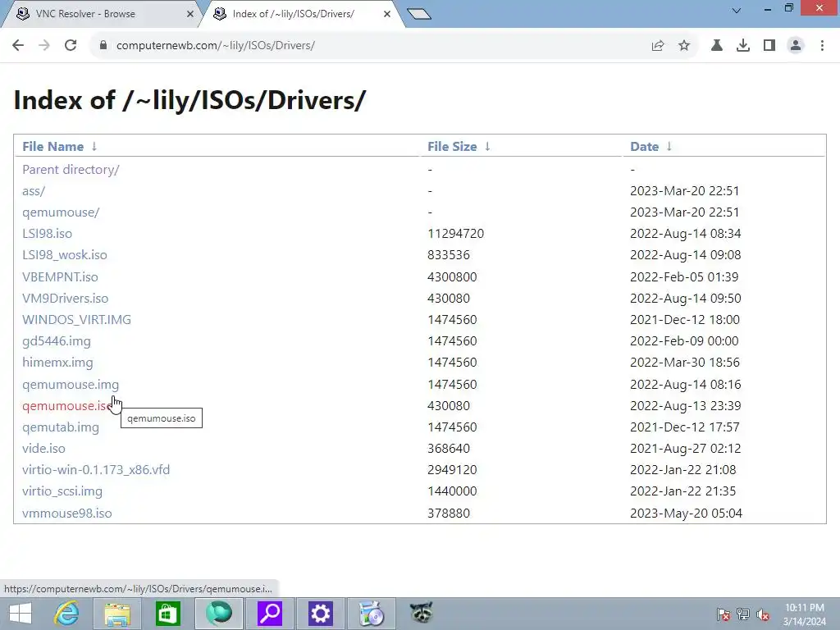Click the descending arrow next to Date

(669, 146)
